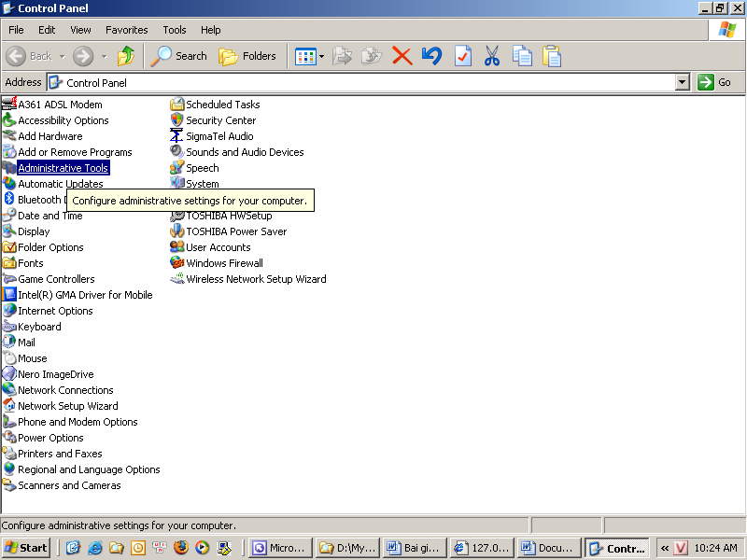Open the Back history dropdown arrow

[62, 57]
